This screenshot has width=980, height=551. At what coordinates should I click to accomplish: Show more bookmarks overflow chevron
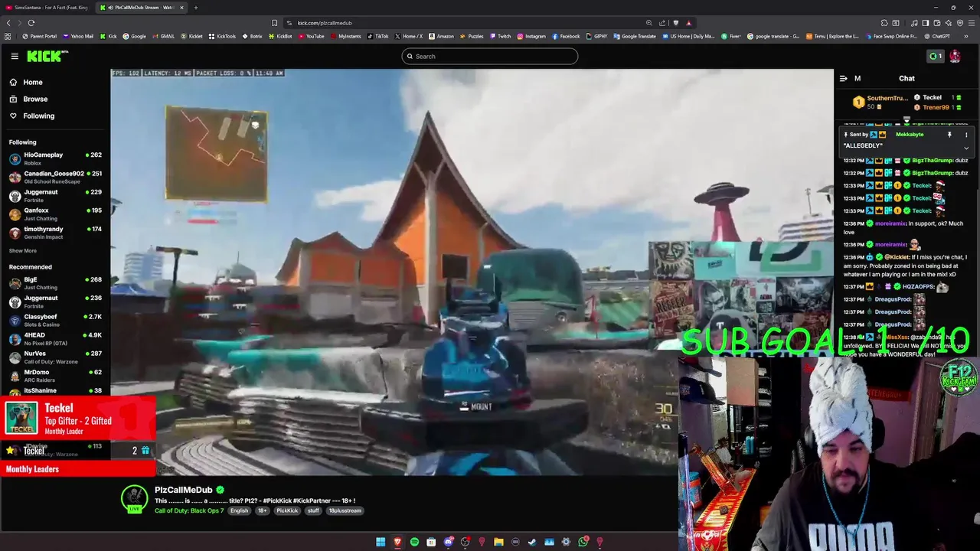pos(967,36)
